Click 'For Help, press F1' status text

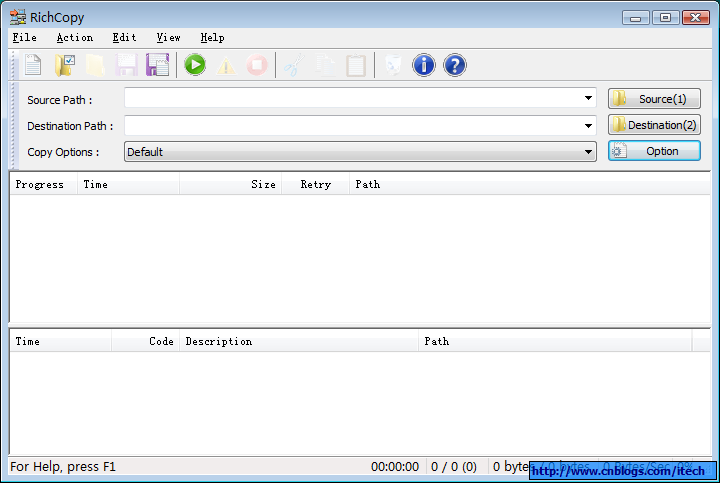click(x=63, y=467)
